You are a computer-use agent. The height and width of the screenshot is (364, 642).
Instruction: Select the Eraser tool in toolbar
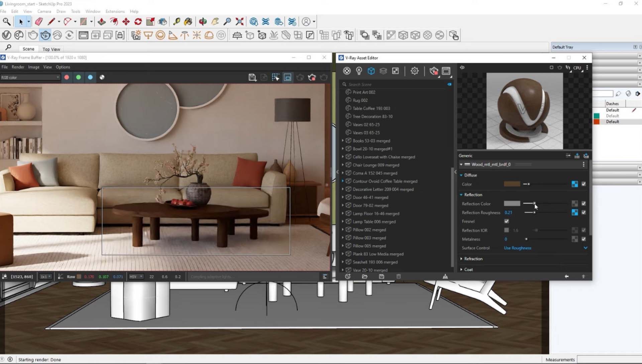[x=39, y=22]
